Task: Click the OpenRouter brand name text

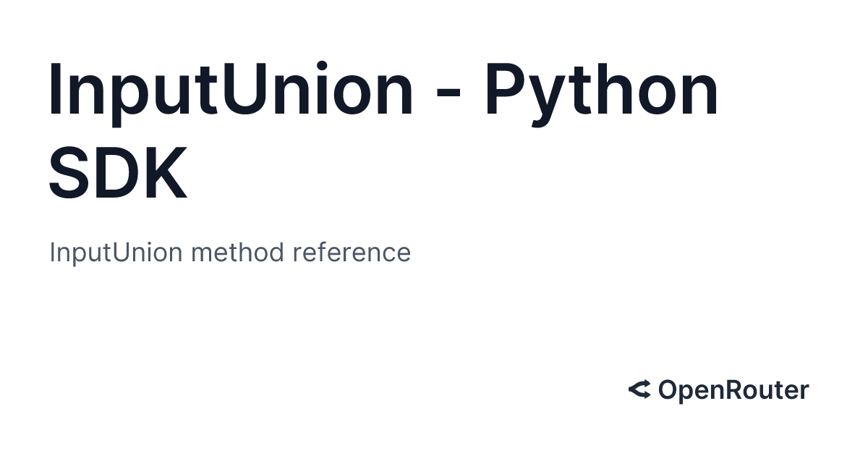Action: 733,390
